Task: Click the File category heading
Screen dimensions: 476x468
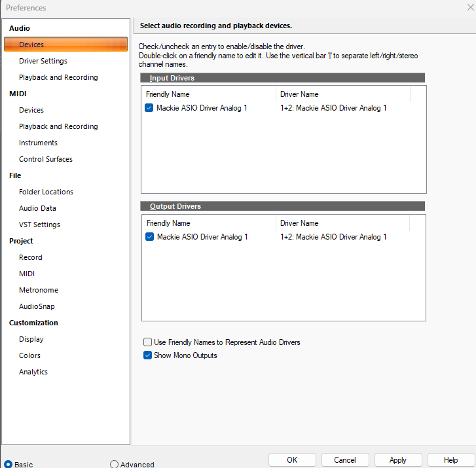Action: pos(15,175)
